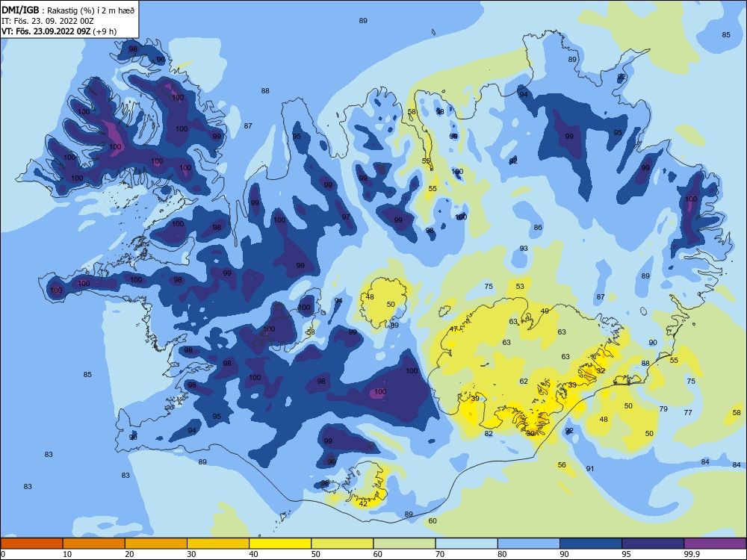The height and width of the screenshot is (560, 747).
Task: Select the pale blue 70–80 legend swatch
Action: pos(466,544)
